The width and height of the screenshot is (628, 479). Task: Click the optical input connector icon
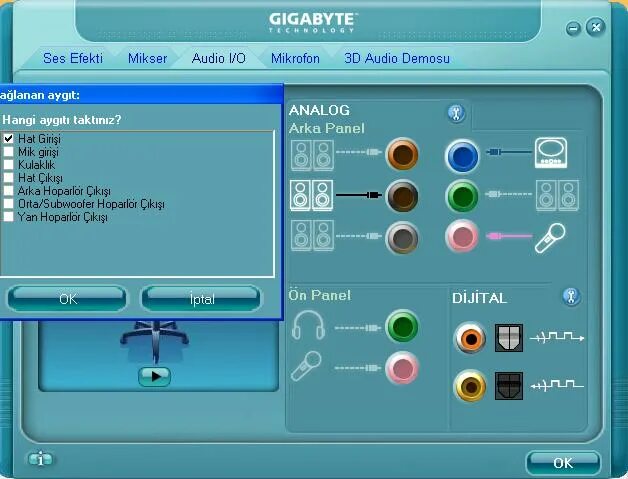click(509, 386)
